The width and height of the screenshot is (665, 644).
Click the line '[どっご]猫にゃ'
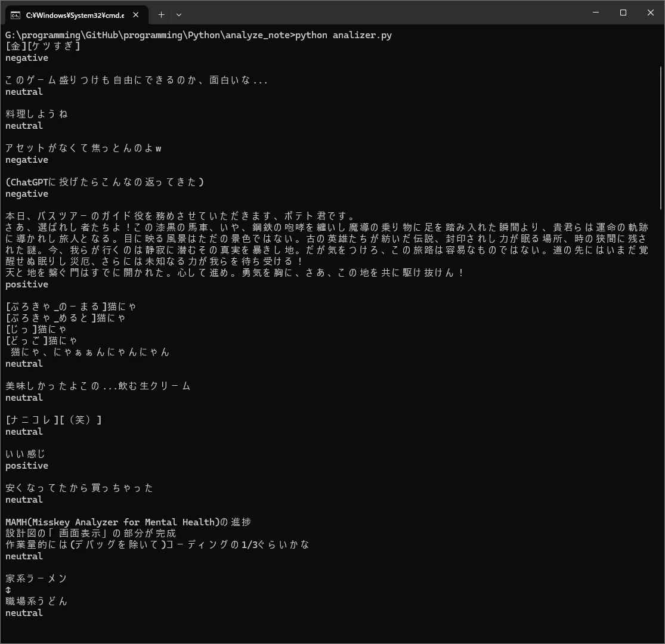coord(42,340)
